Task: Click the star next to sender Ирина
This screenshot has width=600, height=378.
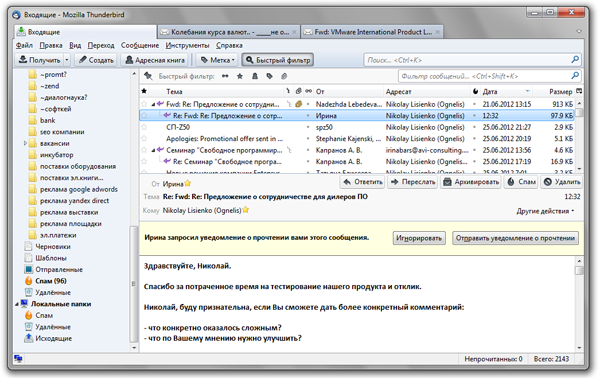Action: (188, 184)
